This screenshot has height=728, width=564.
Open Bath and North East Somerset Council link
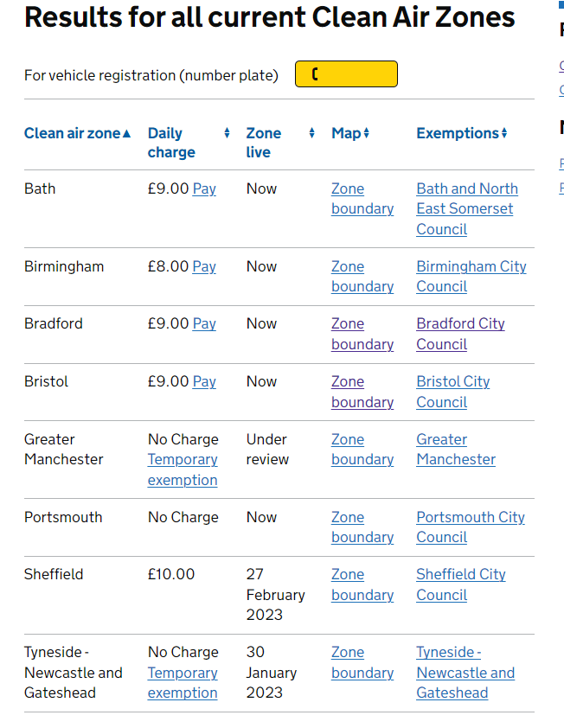[x=467, y=209]
